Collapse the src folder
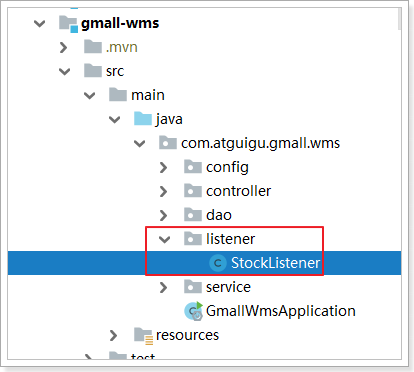 (x=64, y=72)
